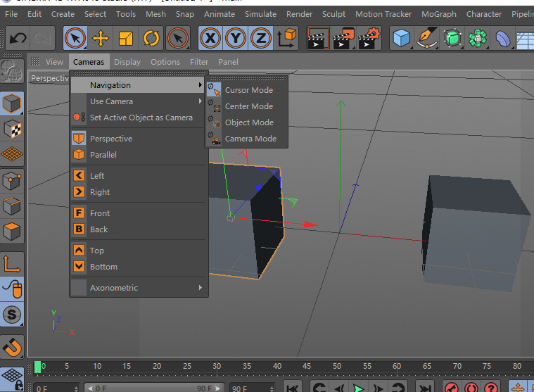
Task: Toggle the X axis lock
Action: point(210,38)
